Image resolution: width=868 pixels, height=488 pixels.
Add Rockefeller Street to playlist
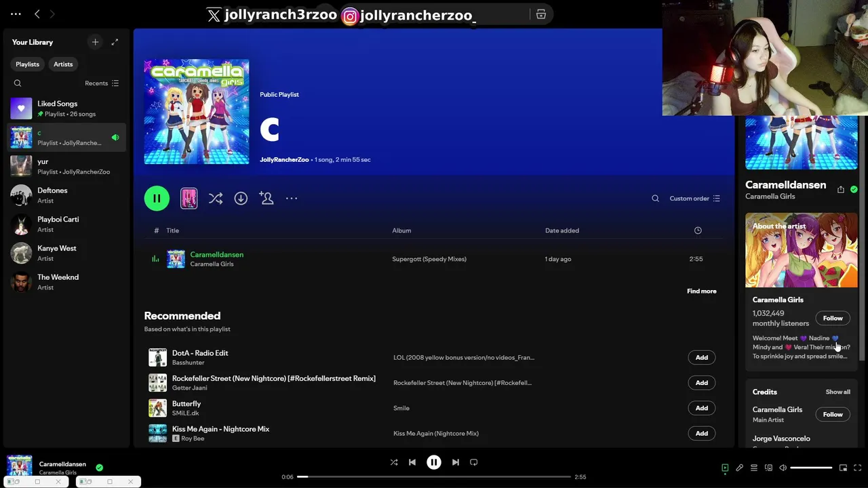pos(702,382)
